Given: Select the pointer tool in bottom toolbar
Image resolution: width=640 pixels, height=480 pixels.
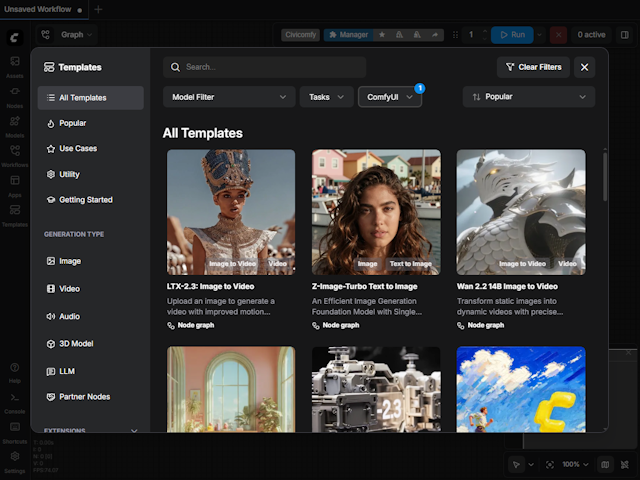Looking at the screenshot, I should click(x=516, y=464).
